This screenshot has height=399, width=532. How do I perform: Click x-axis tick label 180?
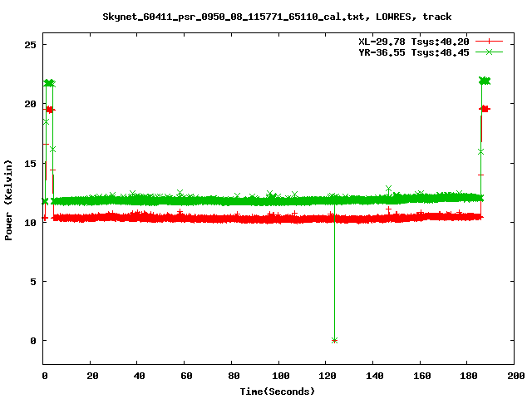tap(469, 376)
